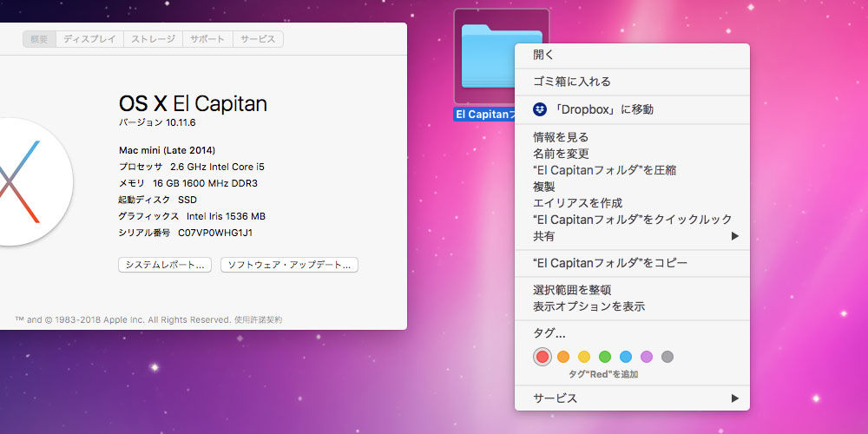Apply the red tag color

click(x=542, y=357)
